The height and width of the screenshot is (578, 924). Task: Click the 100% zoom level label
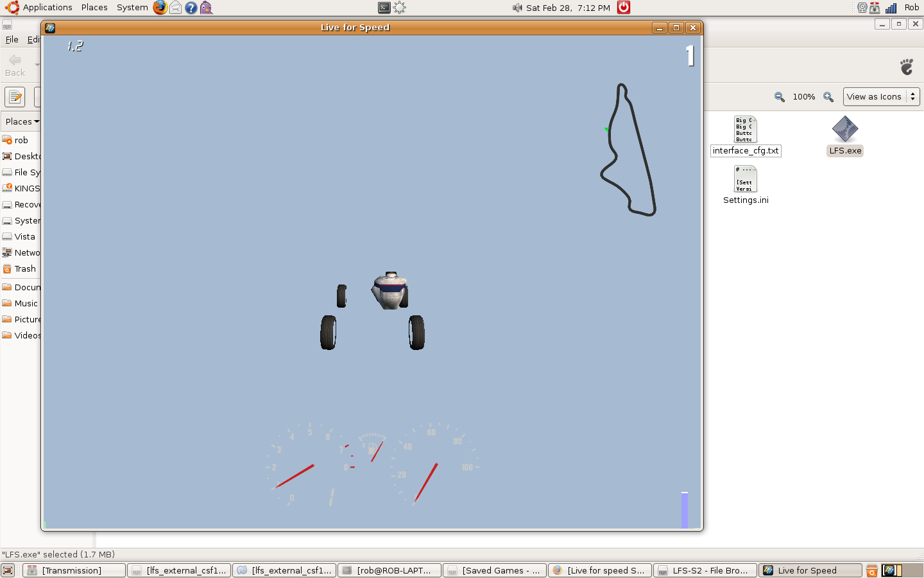[x=804, y=97]
